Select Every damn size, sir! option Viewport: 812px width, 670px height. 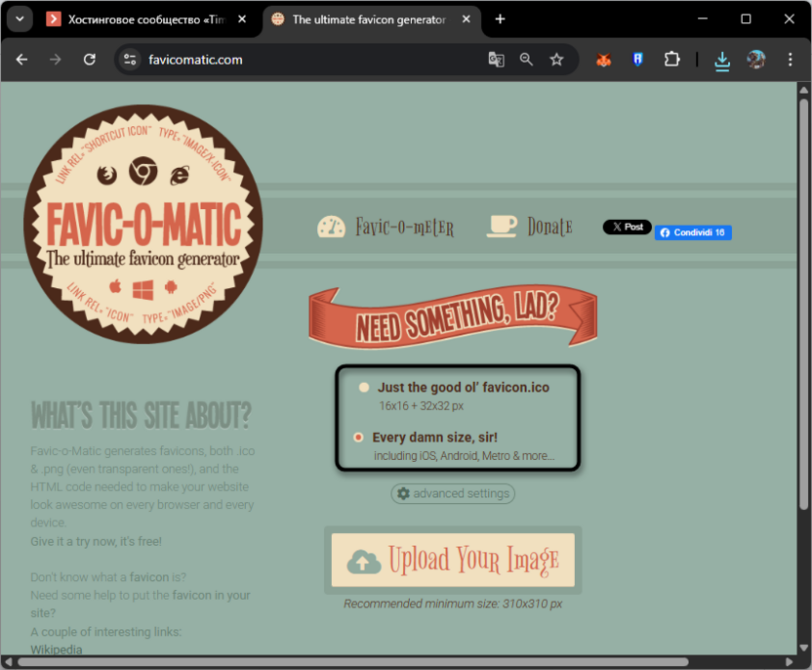click(358, 438)
